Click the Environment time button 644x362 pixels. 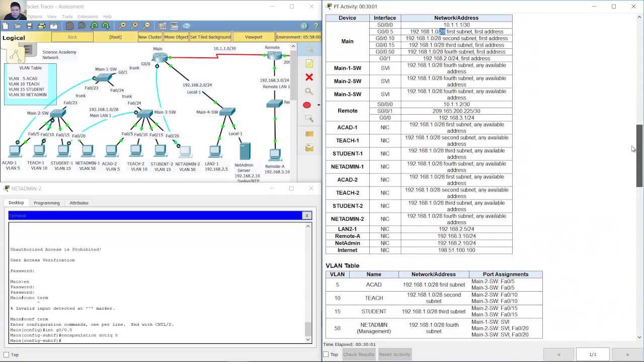(x=298, y=37)
